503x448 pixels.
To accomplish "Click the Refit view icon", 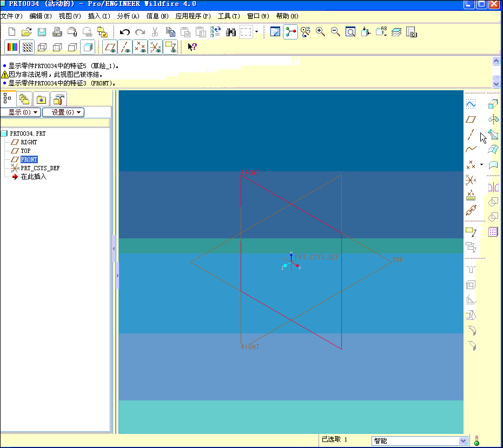I will (350, 32).
